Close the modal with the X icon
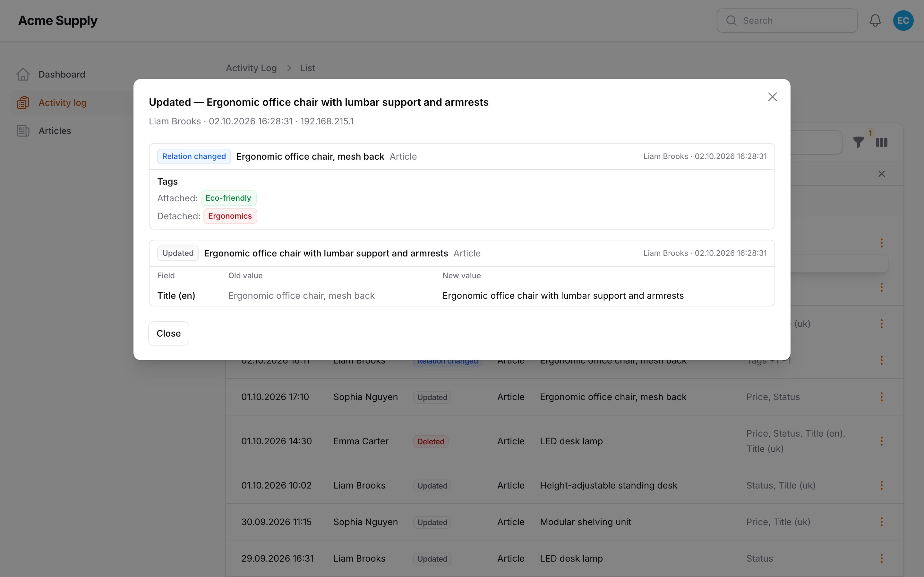This screenshot has height=577, width=924. tap(772, 97)
